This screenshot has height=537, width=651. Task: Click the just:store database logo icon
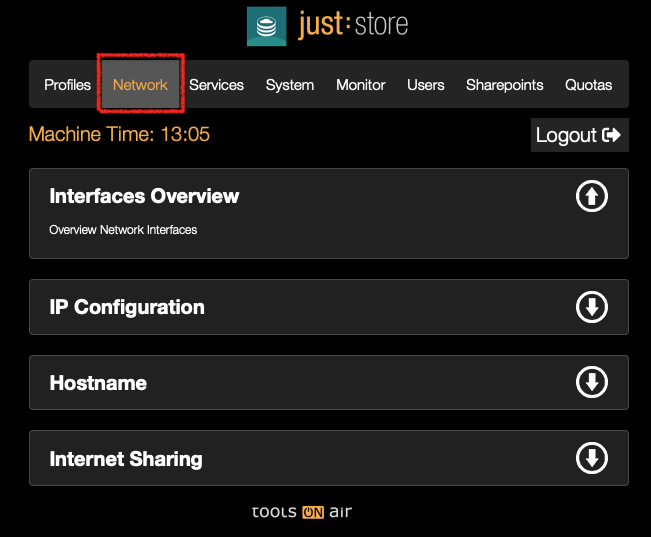[267, 26]
